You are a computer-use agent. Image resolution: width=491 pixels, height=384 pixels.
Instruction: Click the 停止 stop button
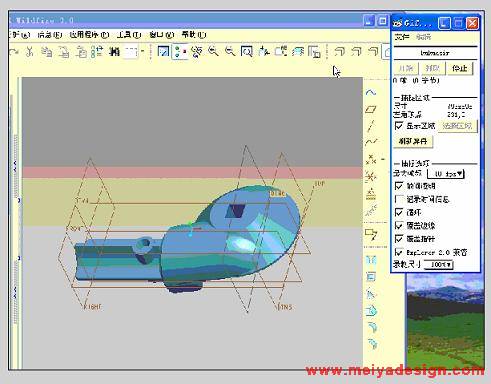pyautogui.click(x=459, y=68)
